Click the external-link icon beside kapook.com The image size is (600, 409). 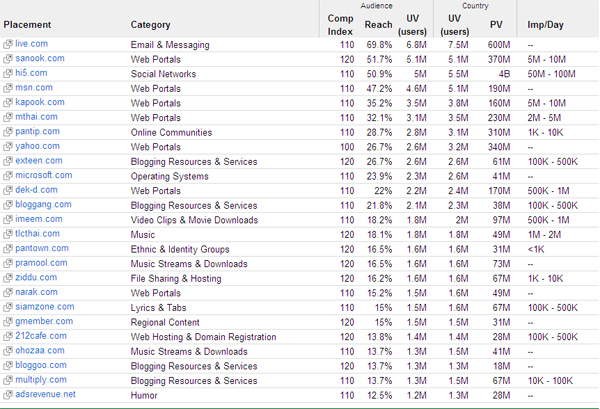tap(8, 103)
